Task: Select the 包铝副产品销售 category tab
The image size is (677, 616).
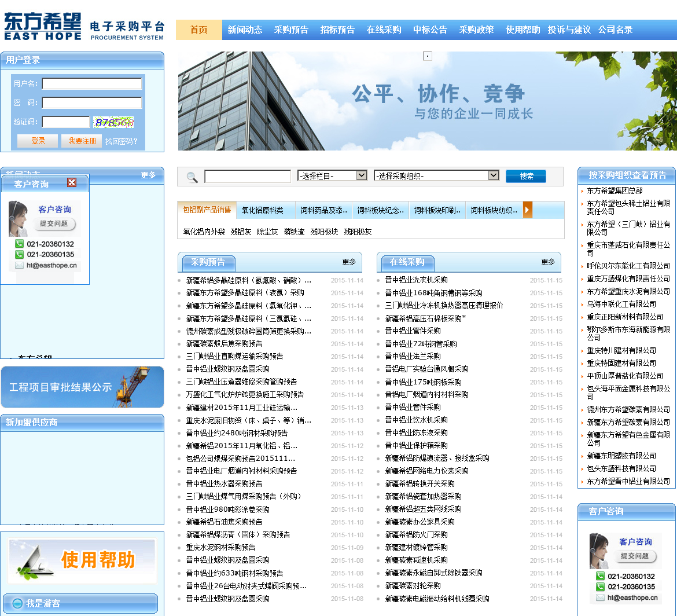Action: coord(207,210)
